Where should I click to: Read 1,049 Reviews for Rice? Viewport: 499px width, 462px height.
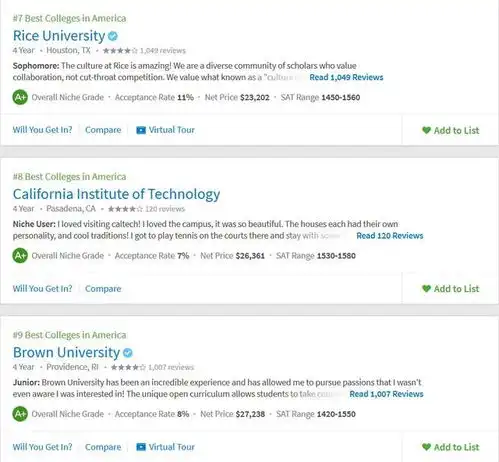click(x=346, y=77)
